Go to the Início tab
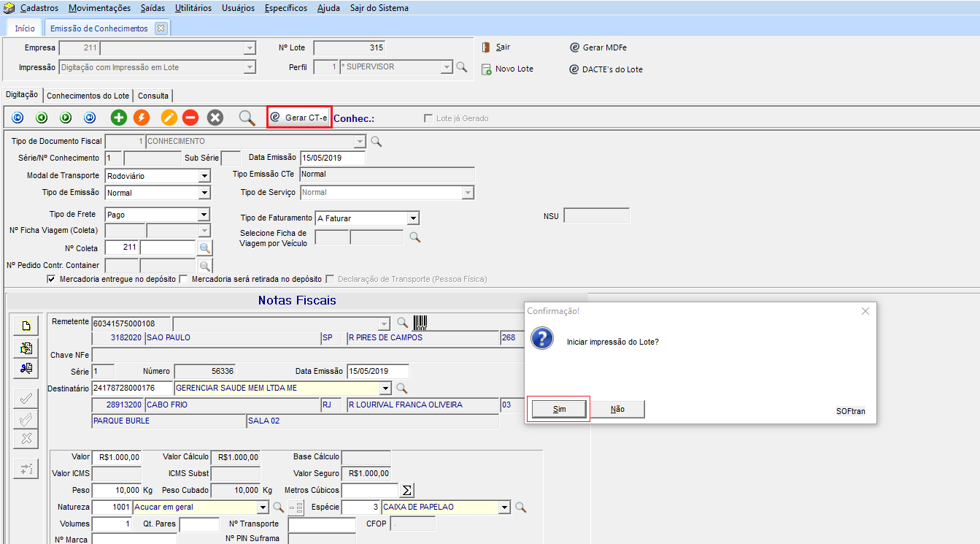 click(25, 28)
